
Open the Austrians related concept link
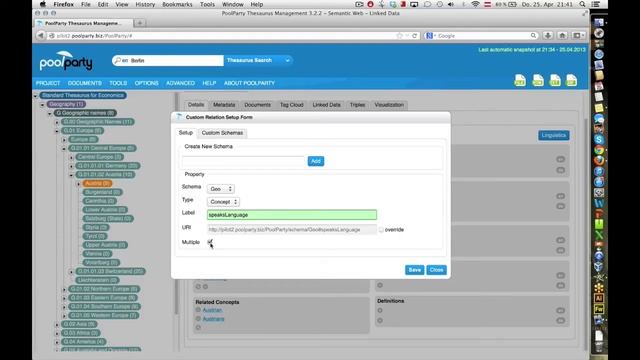pos(213,319)
